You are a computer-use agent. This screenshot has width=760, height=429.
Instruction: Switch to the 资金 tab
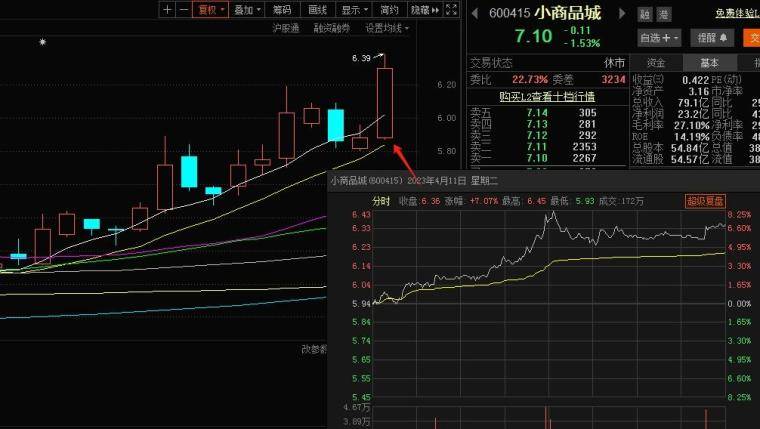tap(656, 63)
